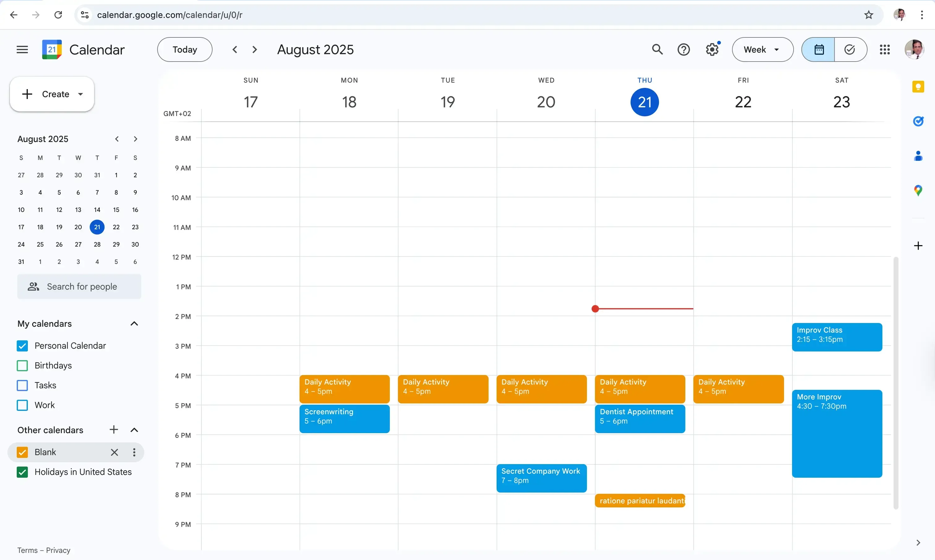
Task: Open Google Tasks in the side panel
Action: click(x=918, y=121)
